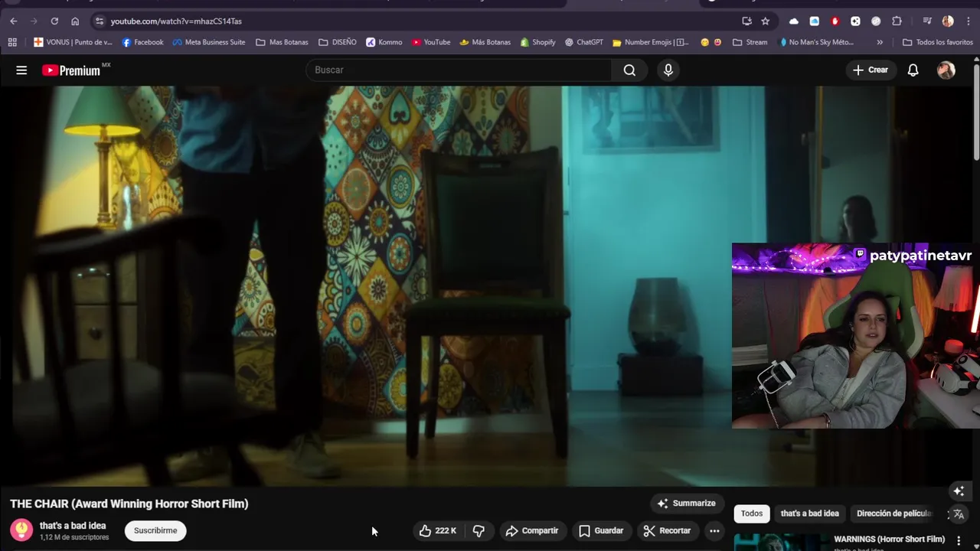980x551 pixels.
Task: Open media controls icon in toolbar
Action: pyautogui.click(x=926, y=21)
